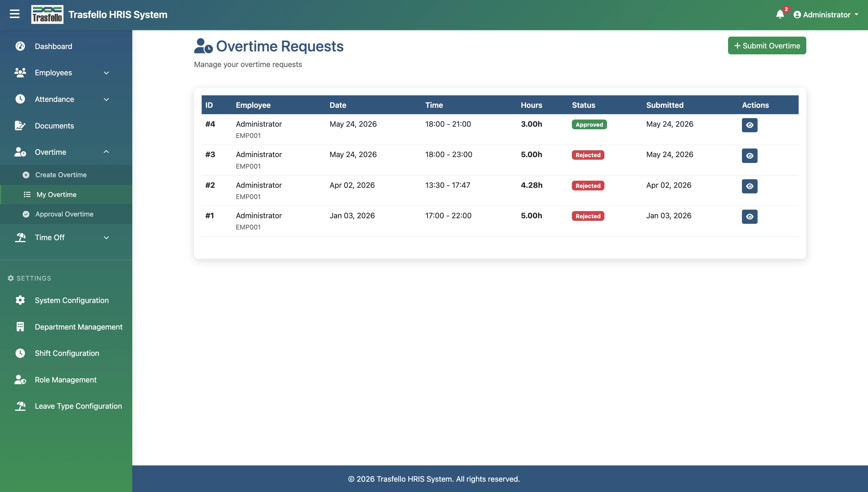Open Dashboard via its gauge icon

tap(20, 46)
